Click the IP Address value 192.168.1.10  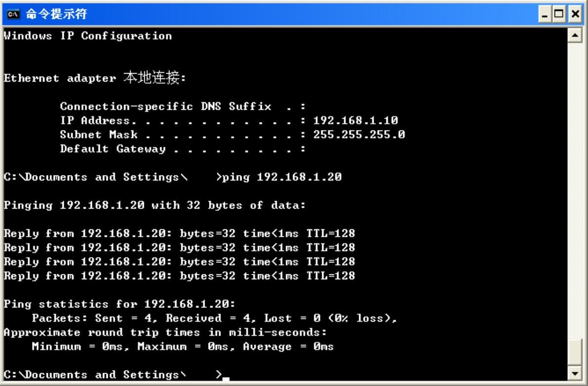(x=355, y=121)
